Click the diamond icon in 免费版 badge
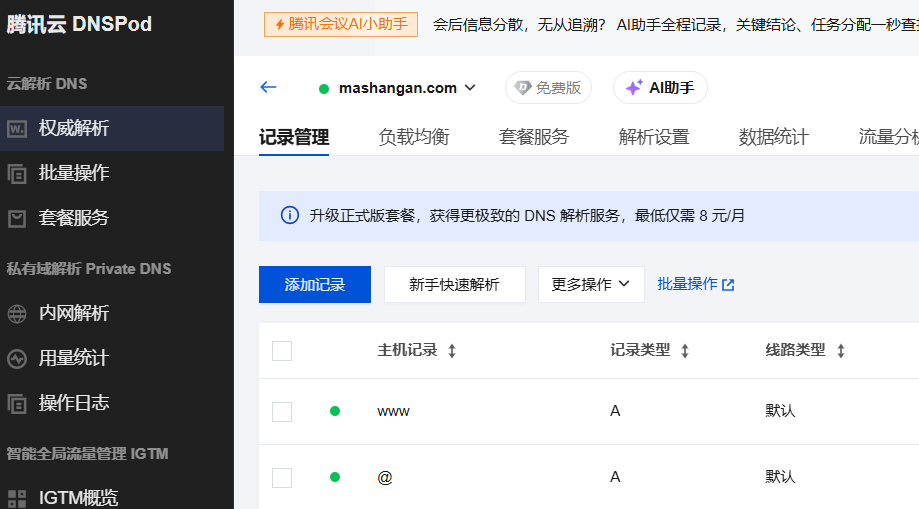Image resolution: width=919 pixels, height=509 pixels. [x=522, y=87]
